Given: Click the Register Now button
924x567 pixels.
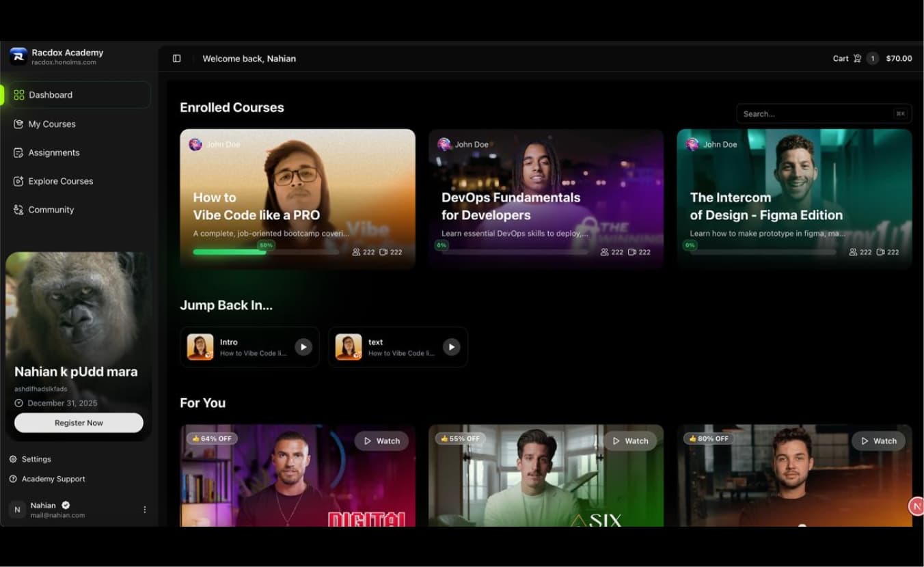Looking at the screenshot, I should (x=78, y=422).
